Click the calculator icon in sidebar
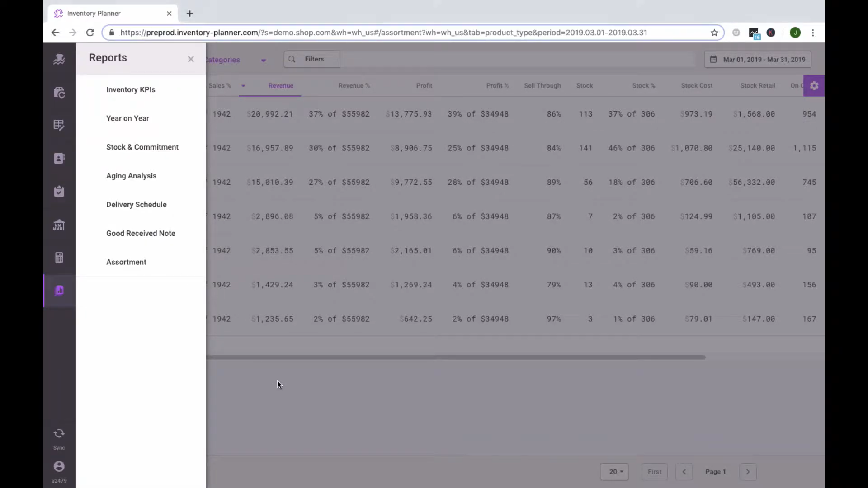This screenshot has width=868, height=488. pyautogui.click(x=59, y=258)
